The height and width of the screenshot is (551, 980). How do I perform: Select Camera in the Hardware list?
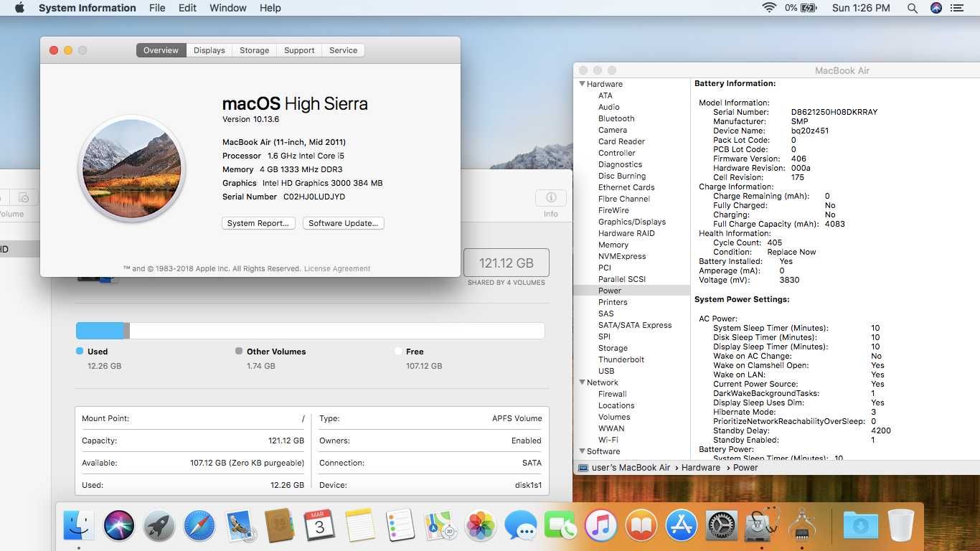[613, 130]
